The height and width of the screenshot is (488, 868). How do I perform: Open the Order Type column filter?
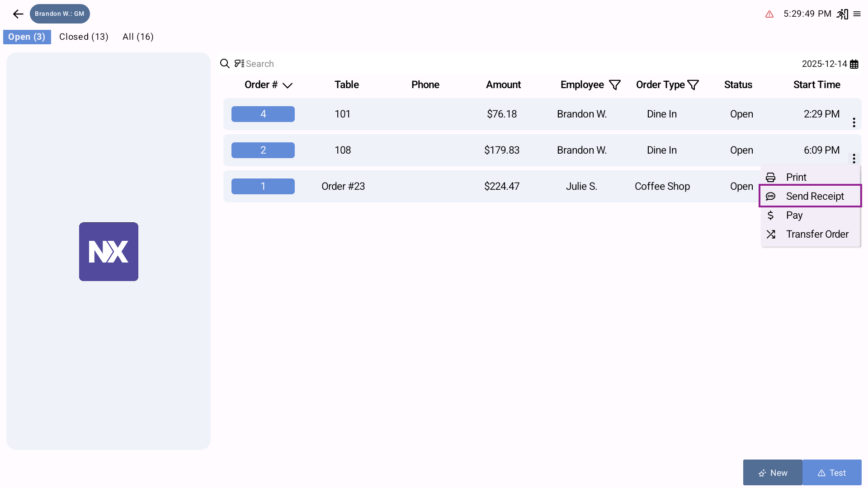point(693,85)
